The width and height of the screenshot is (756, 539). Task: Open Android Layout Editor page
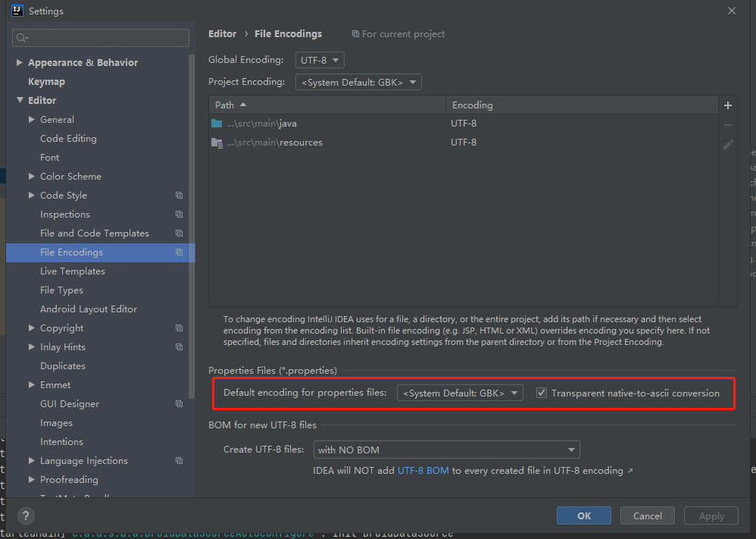pyautogui.click(x=89, y=309)
